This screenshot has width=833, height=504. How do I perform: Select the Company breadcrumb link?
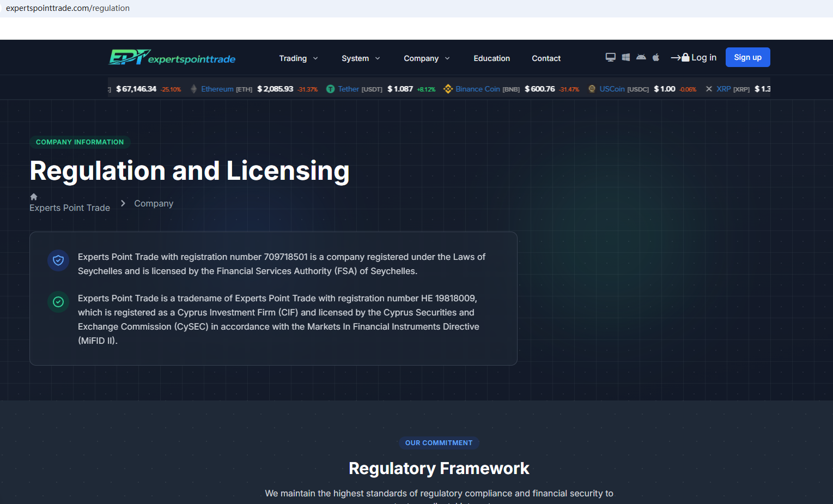(x=154, y=203)
